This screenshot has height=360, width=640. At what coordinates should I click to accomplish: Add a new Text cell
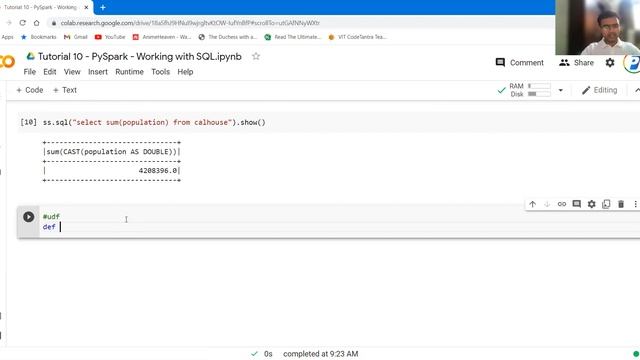click(64, 90)
